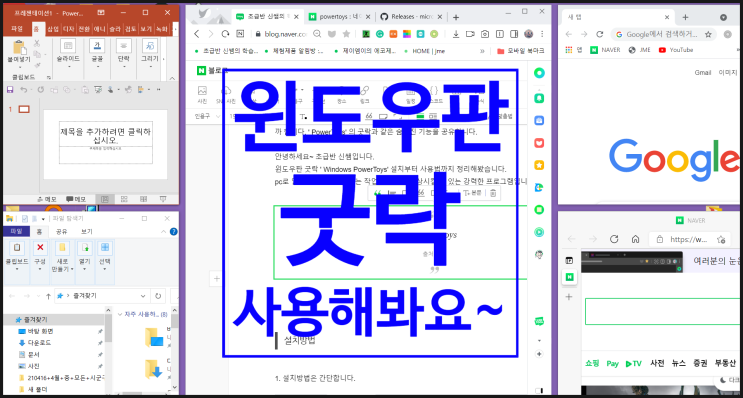
Task: Open the comments 메모 button in PowerPoint status bar
Action: tap(76, 199)
